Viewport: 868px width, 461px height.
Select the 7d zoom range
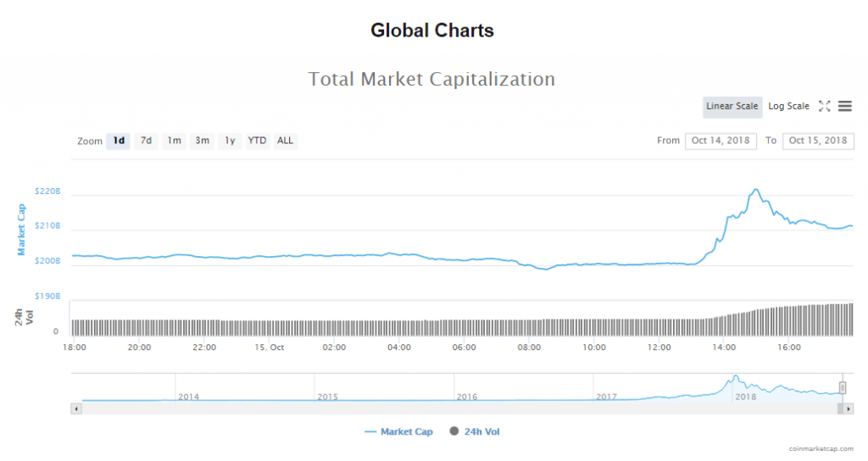pos(146,141)
